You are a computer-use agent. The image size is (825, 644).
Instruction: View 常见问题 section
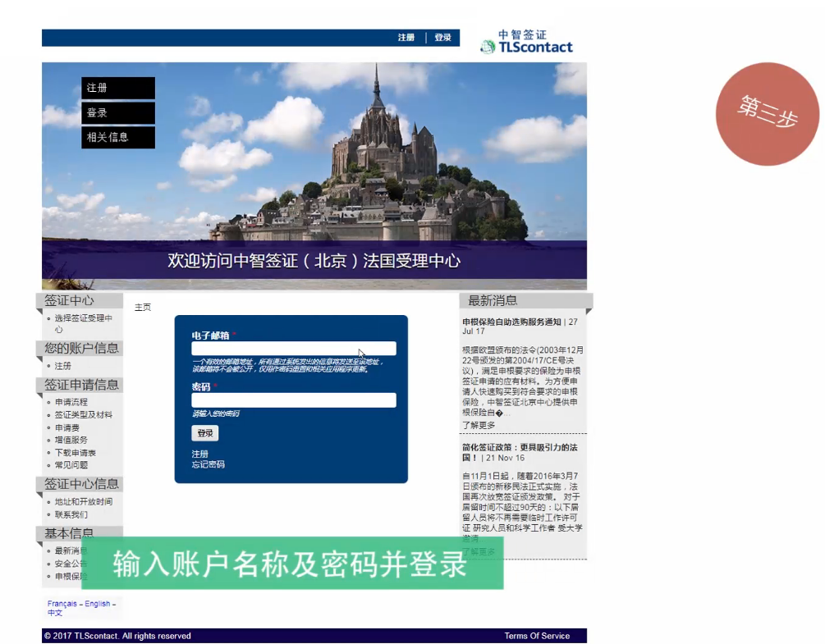pyautogui.click(x=70, y=465)
